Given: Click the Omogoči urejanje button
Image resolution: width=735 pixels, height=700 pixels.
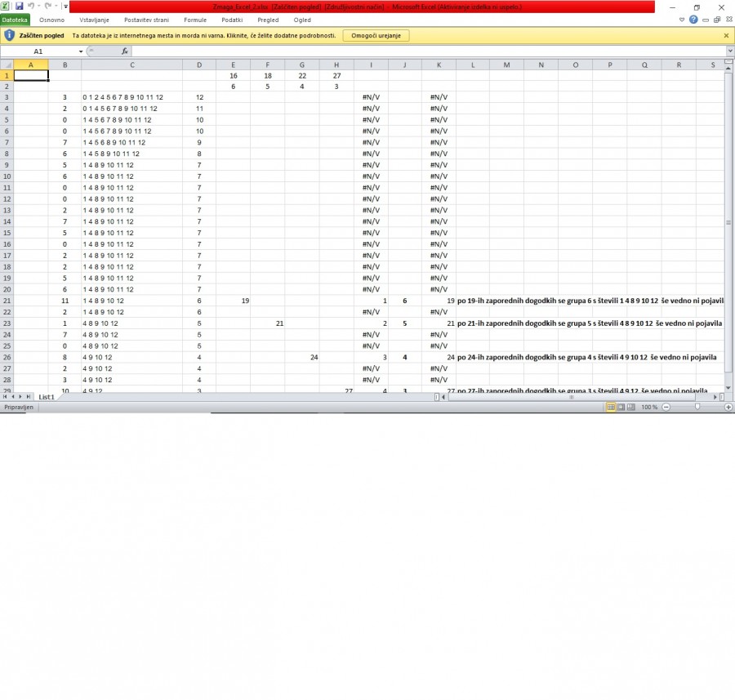Looking at the screenshot, I should [x=376, y=36].
